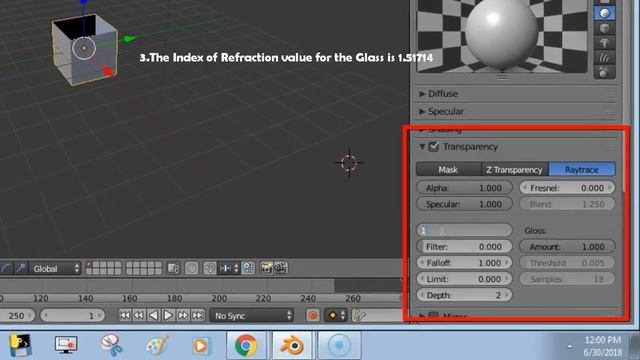Click the Gloss Threshold field
Image resolution: width=640 pixels, height=360 pixels.
tap(567, 263)
